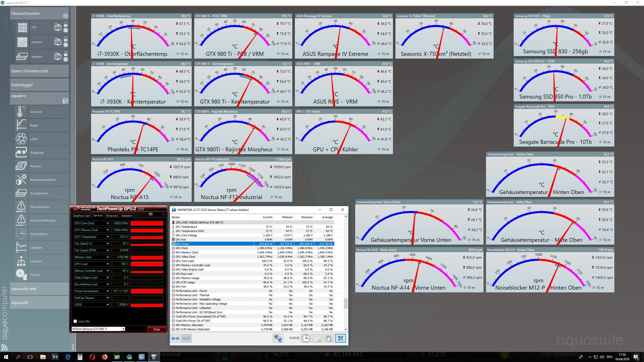The width and height of the screenshot is (644, 362).
Task: Open Zeitschaltuhr timer section
Action: (x=42, y=234)
